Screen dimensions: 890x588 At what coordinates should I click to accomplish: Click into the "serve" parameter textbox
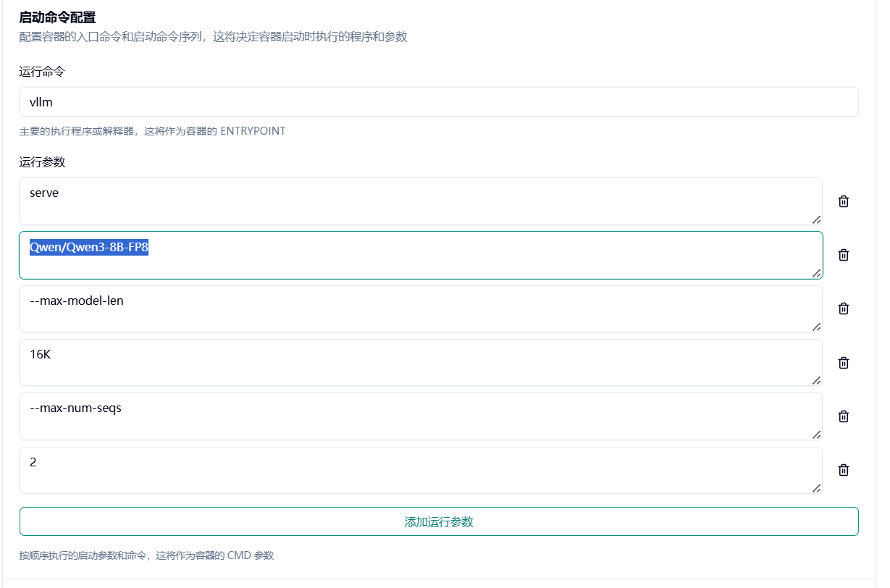pyautogui.click(x=420, y=201)
